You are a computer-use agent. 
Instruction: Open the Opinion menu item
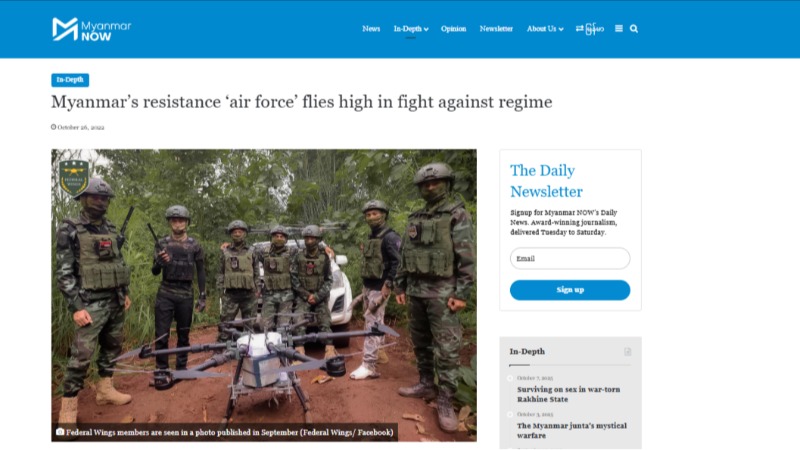click(453, 29)
